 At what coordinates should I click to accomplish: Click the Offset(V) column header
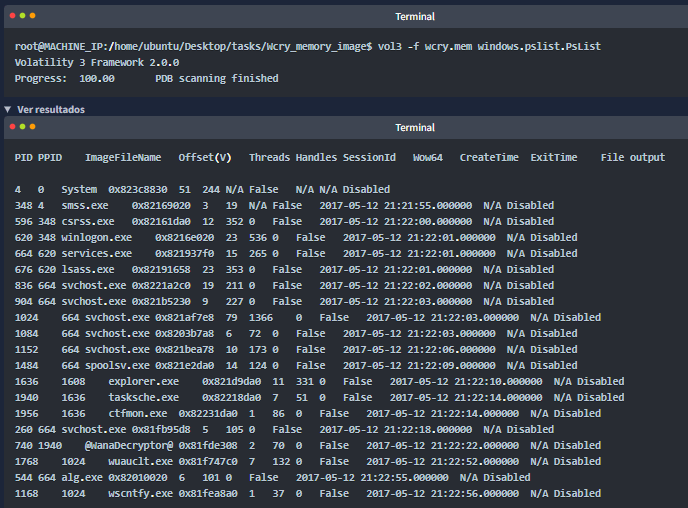click(205, 157)
